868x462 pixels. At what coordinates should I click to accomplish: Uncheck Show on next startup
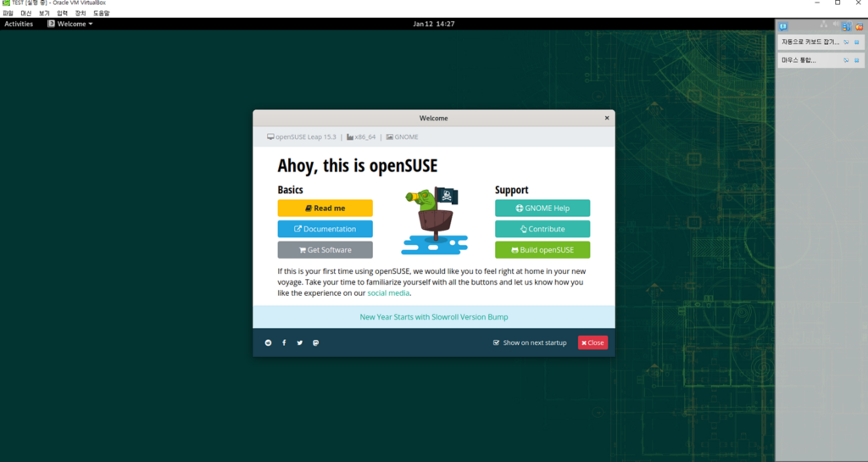click(x=496, y=343)
